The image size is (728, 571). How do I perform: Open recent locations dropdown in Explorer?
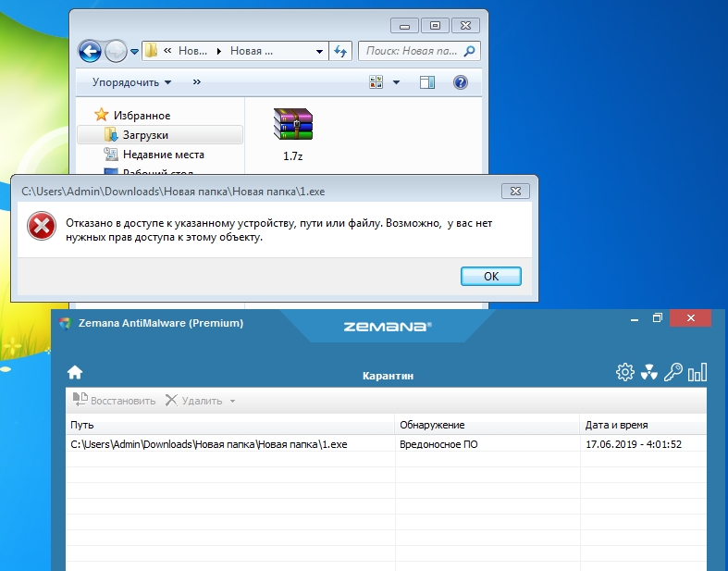(x=135, y=52)
